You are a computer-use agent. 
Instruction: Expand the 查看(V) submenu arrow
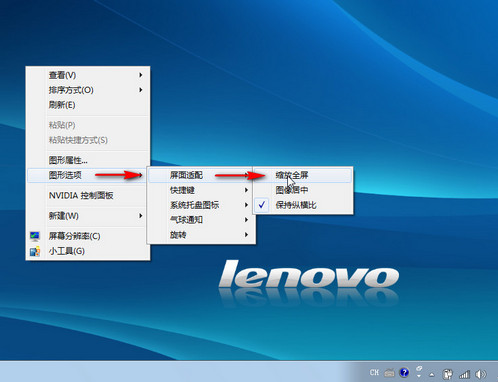tap(141, 75)
